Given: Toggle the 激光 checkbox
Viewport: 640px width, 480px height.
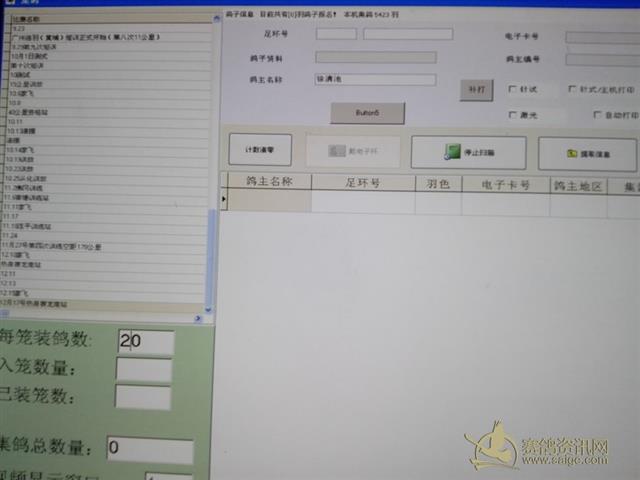Looking at the screenshot, I should [x=513, y=115].
